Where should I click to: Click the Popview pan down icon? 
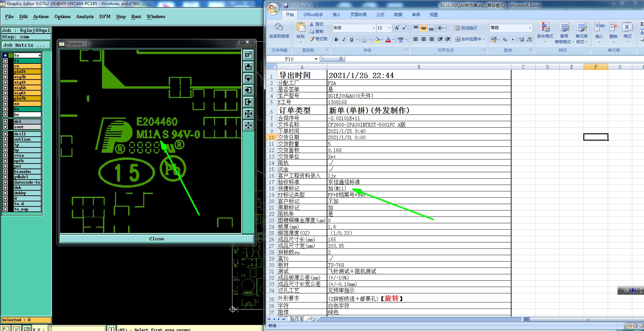pyautogui.click(x=248, y=78)
